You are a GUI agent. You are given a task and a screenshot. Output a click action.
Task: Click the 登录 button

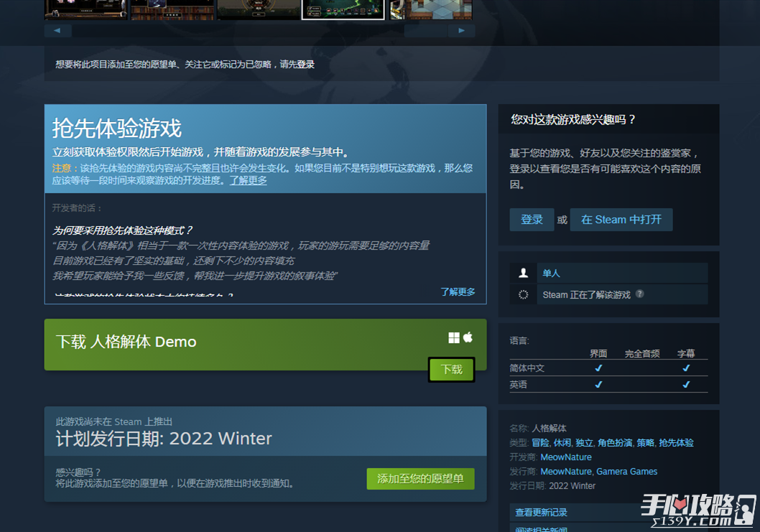coord(532,220)
